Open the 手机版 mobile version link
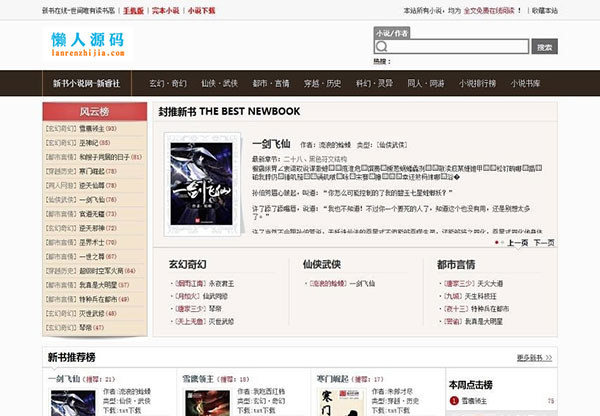The width and height of the screenshot is (600, 416). [x=133, y=11]
